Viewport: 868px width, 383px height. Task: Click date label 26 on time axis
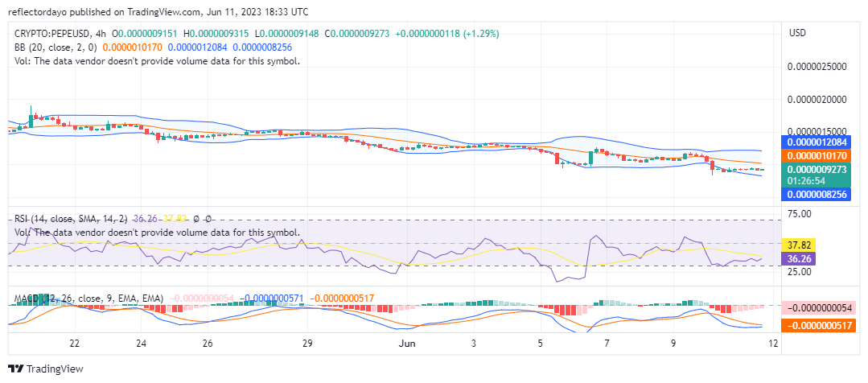pyautogui.click(x=208, y=344)
